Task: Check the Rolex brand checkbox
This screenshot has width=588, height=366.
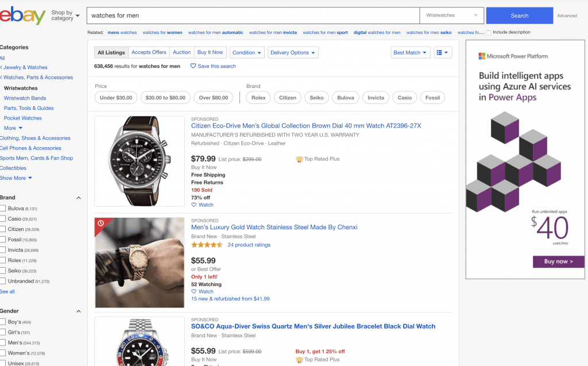Action: click(x=3, y=260)
